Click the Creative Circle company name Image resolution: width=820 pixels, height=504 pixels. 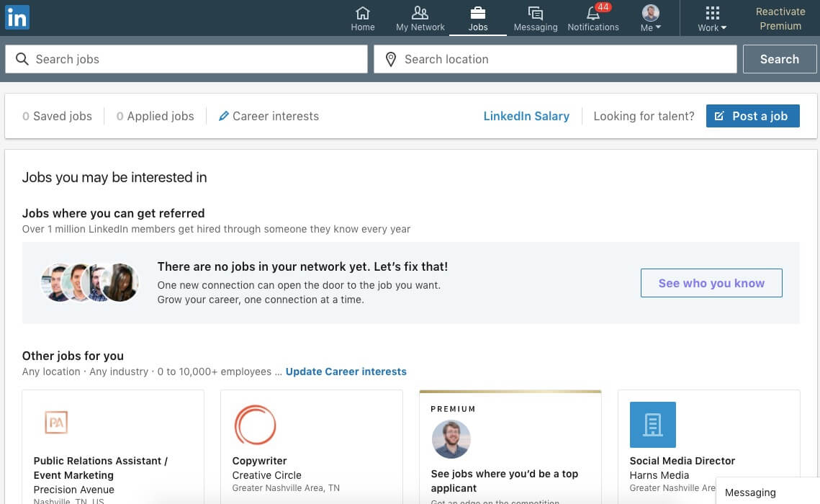pyautogui.click(x=266, y=475)
